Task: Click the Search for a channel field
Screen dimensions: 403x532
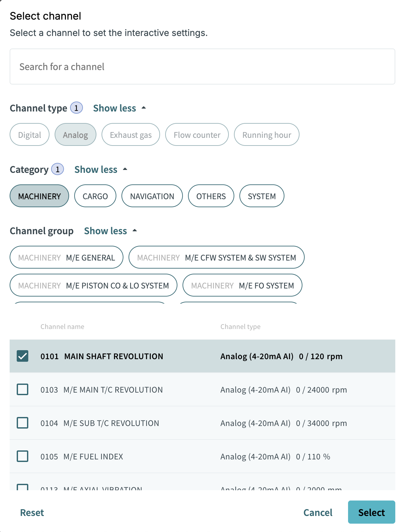Action: point(202,66)
